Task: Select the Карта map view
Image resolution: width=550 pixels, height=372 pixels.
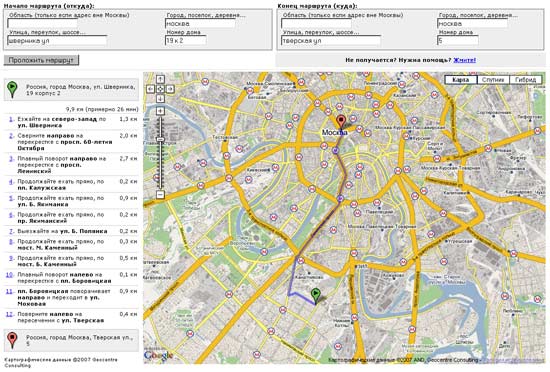Action: pyautogui.click(x=461, y=80)
